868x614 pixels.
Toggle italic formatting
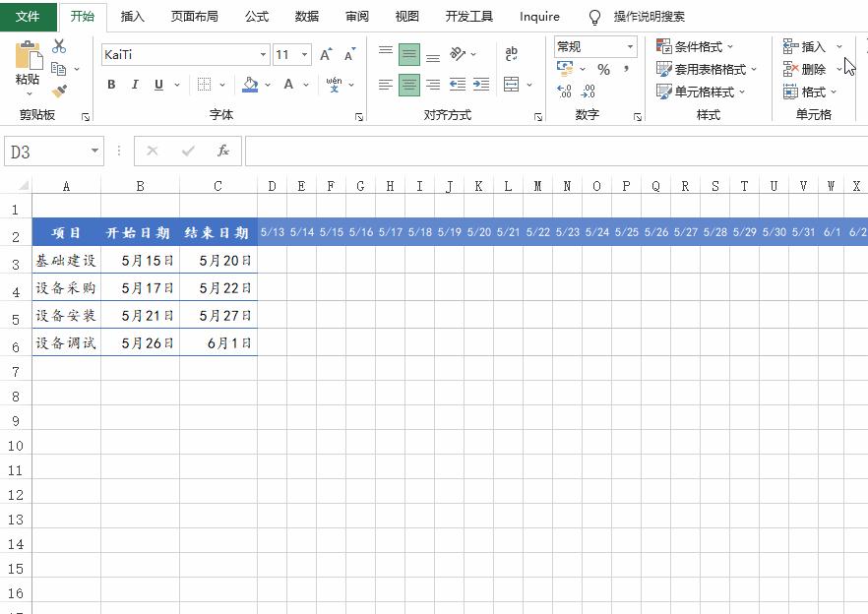135,85
